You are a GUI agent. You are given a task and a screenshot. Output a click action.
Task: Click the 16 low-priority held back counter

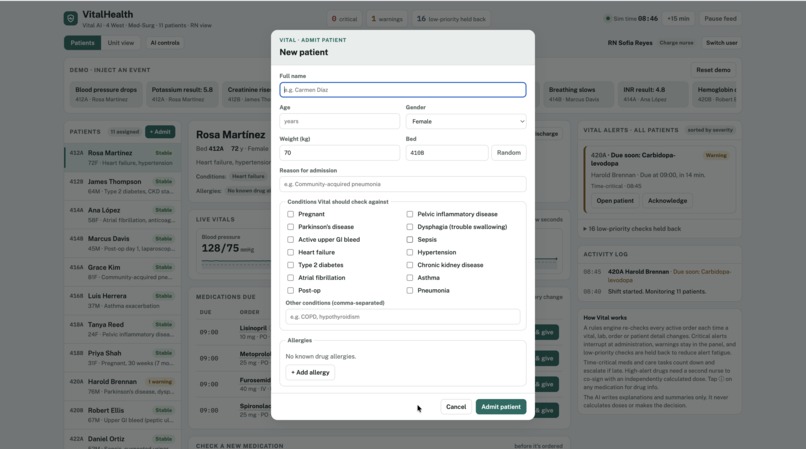click(x=451, y=19)
